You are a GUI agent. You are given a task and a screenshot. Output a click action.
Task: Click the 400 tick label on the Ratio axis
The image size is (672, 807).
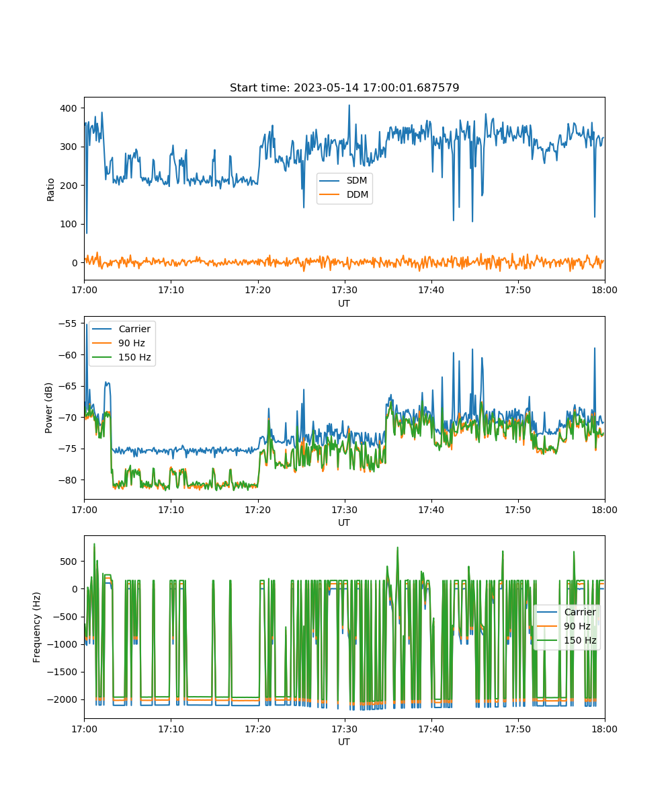click(70, 108)
